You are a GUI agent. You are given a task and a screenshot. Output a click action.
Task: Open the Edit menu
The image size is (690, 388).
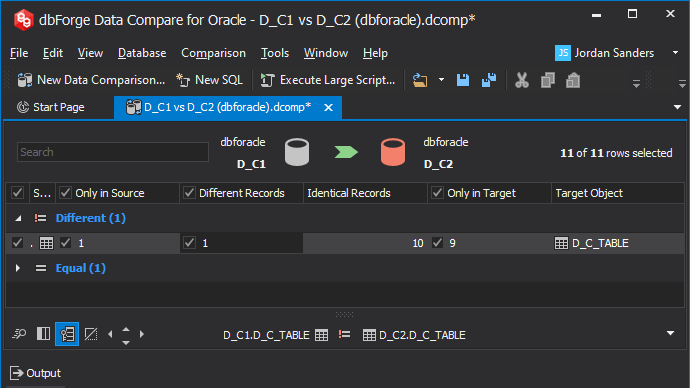[x=53, y=53]
